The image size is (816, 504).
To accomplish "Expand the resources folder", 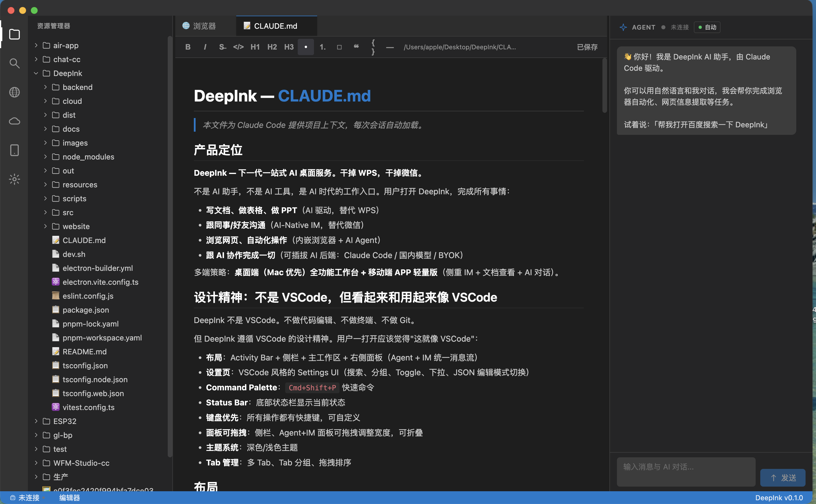I will point(45,184).
